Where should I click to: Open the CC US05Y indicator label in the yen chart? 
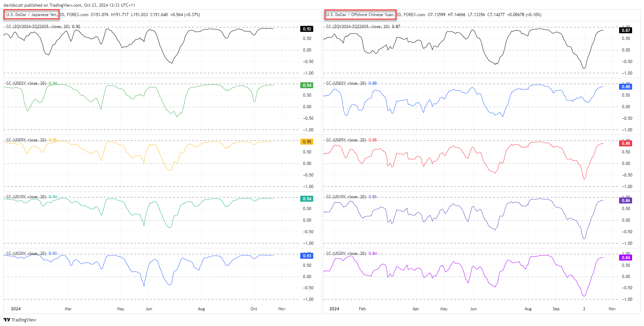point(26,140)
